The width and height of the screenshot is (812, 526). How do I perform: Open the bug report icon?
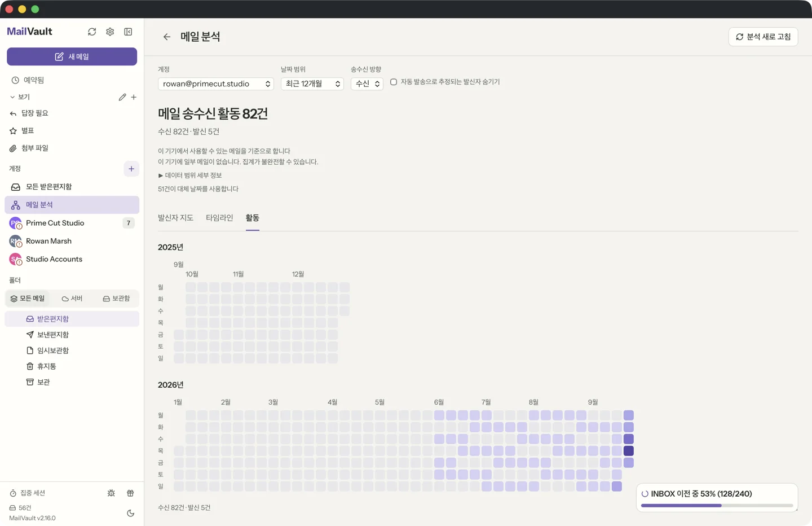tap(111, 493)
